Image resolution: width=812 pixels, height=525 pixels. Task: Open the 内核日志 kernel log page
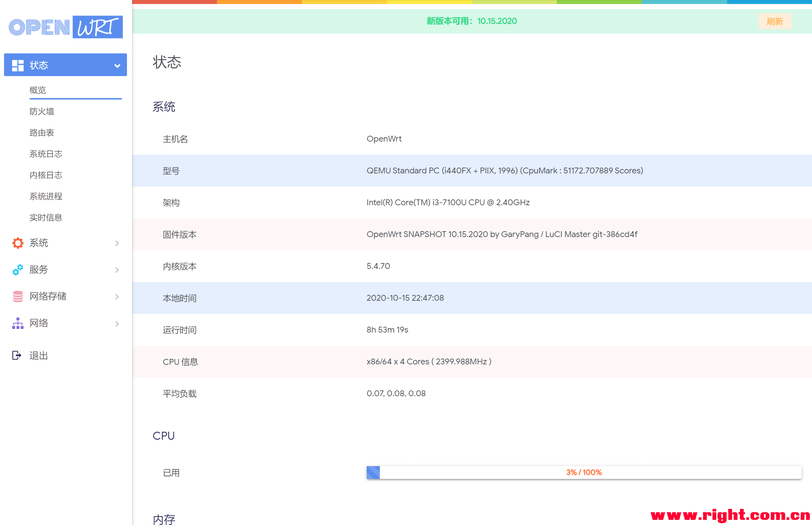[46, 175]
